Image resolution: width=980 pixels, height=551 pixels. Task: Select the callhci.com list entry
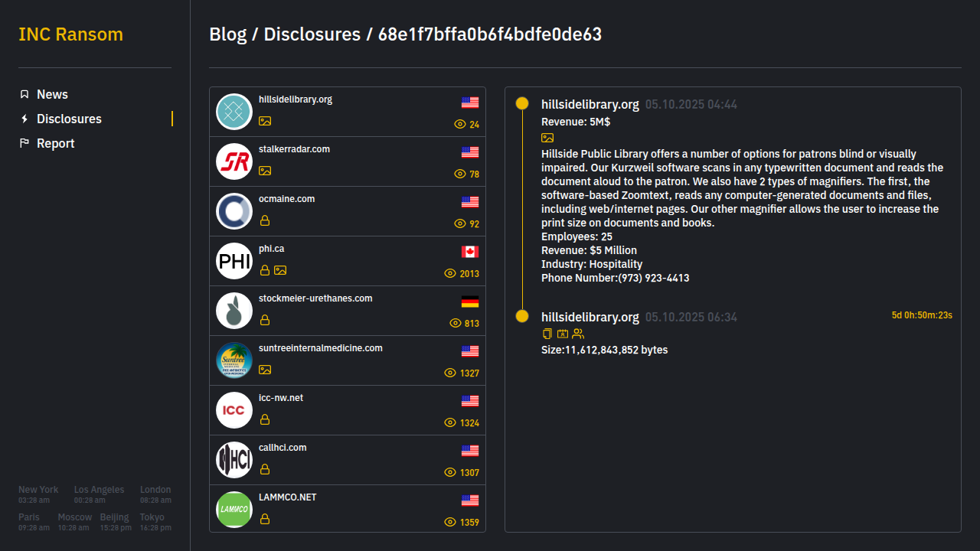pyautogui.click(x=283, y=448)
